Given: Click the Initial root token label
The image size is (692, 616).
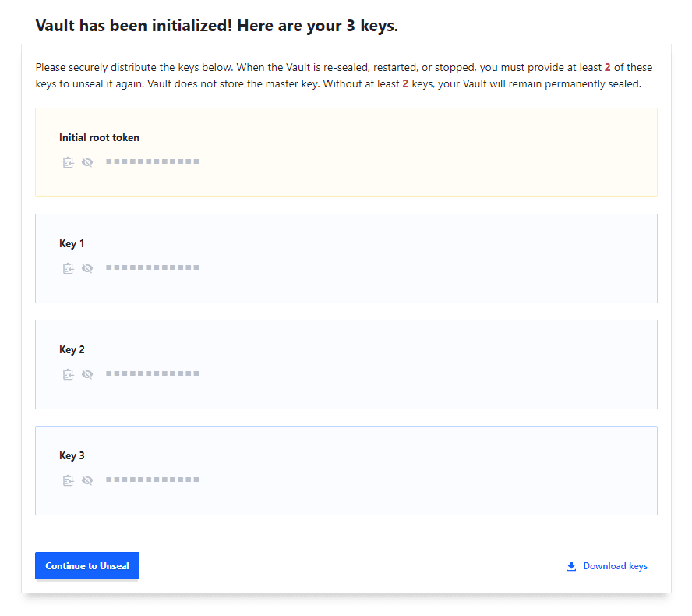Looking at the screenshot, I should click(99, 138).
